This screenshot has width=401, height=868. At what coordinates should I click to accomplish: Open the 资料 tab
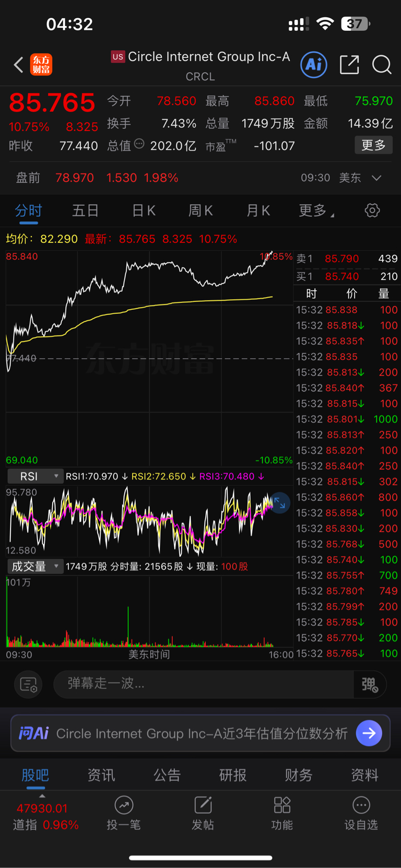(x=364, y=775)
